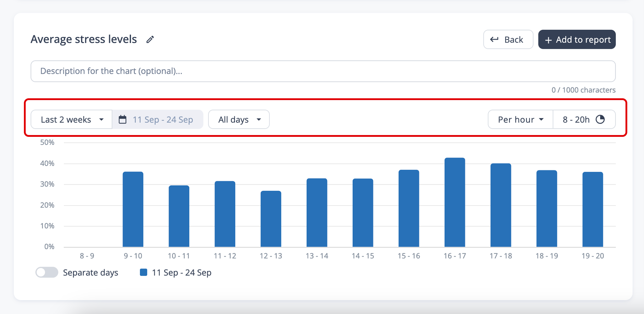
Task: Select the 19 - 20 hour bar
Action: point(593,209)
